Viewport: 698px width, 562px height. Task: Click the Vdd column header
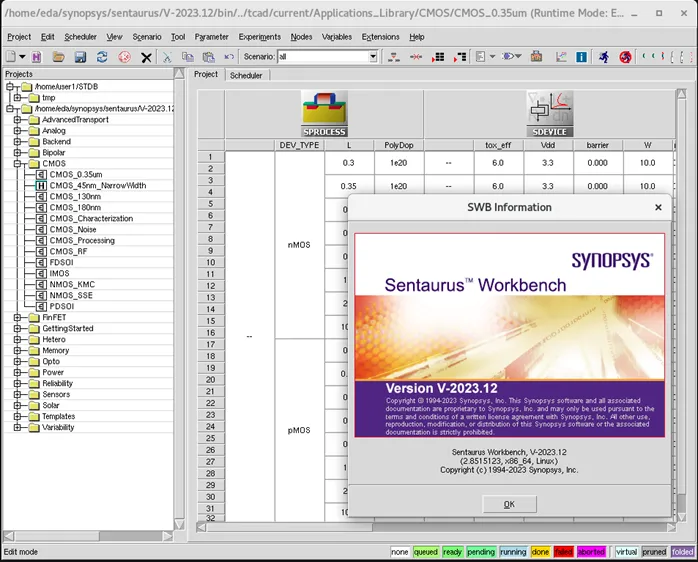(548, 145)
